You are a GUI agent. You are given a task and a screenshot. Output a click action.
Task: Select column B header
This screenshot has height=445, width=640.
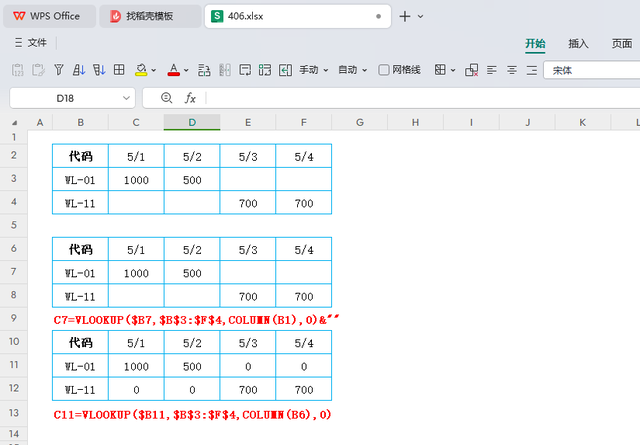point(80,122)
